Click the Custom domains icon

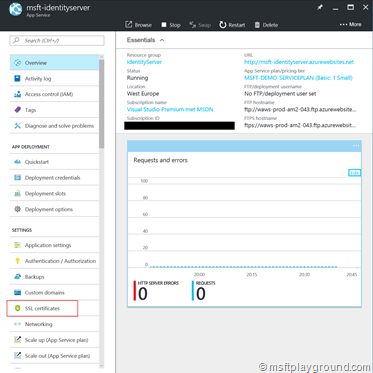pos(17,293)
